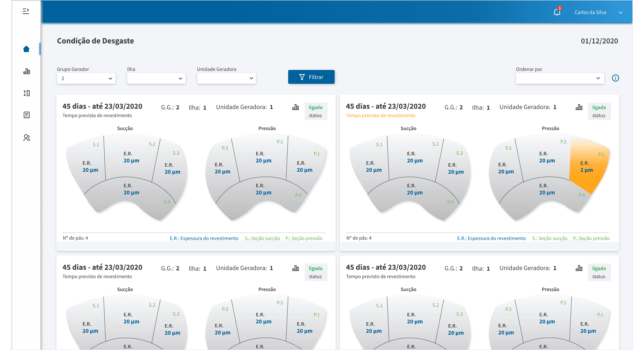Open chart icon in first card header
644x350 pixels.
296,108
